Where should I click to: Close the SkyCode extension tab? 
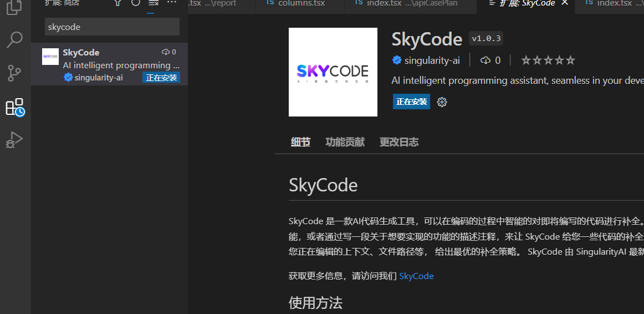click(565, 3)
